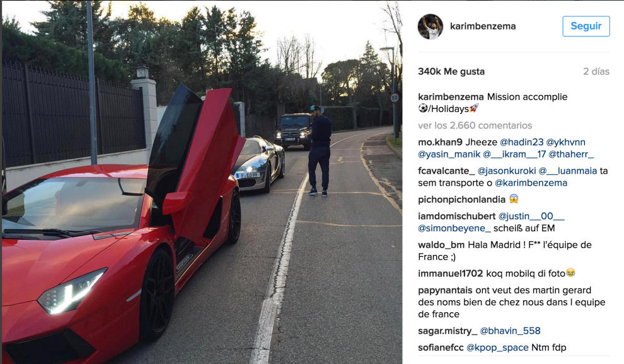Open mo.khan9 commenter profile

click(440, 142)
